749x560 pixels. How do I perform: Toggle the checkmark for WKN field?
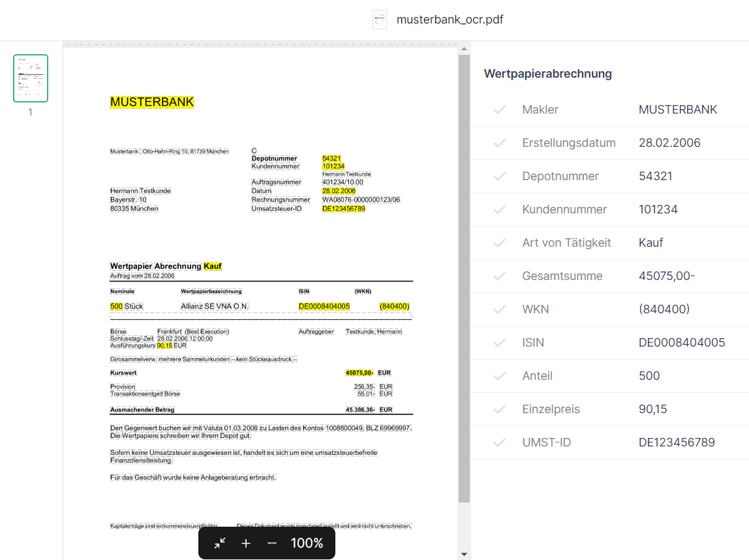pyautogui.click(x=500, y=309)
